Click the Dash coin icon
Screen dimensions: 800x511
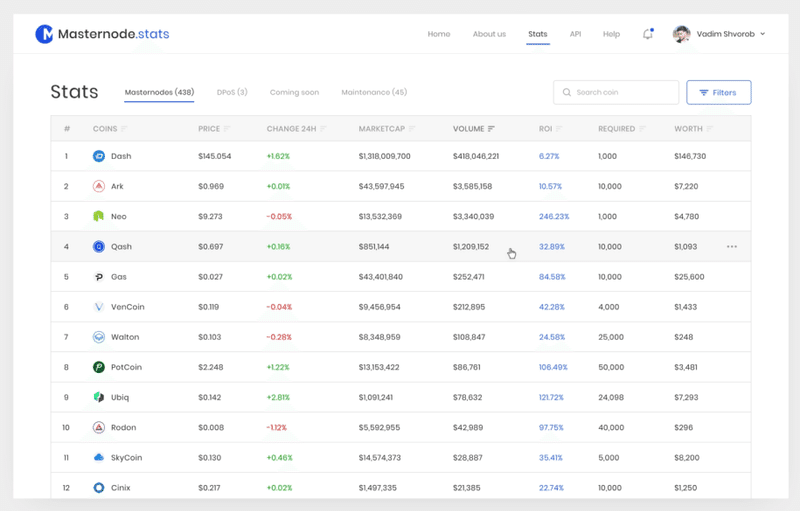(x=99, y=156)
